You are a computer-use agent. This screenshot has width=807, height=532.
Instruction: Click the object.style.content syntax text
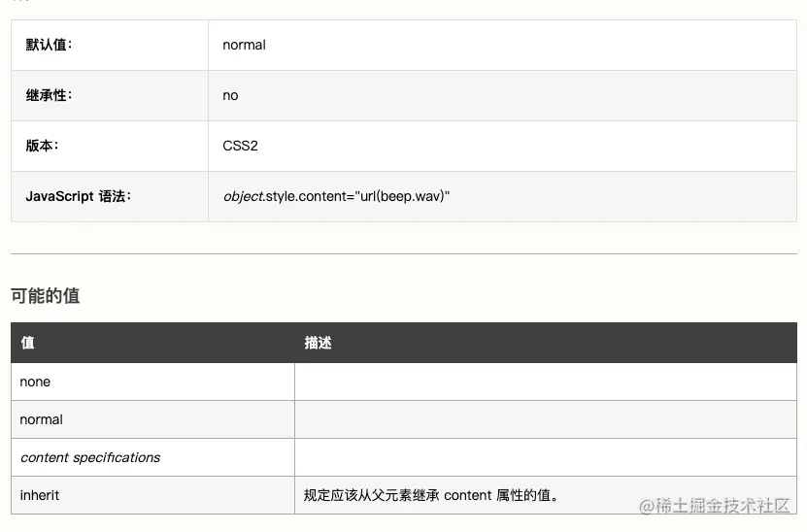(x=336, y=196)
